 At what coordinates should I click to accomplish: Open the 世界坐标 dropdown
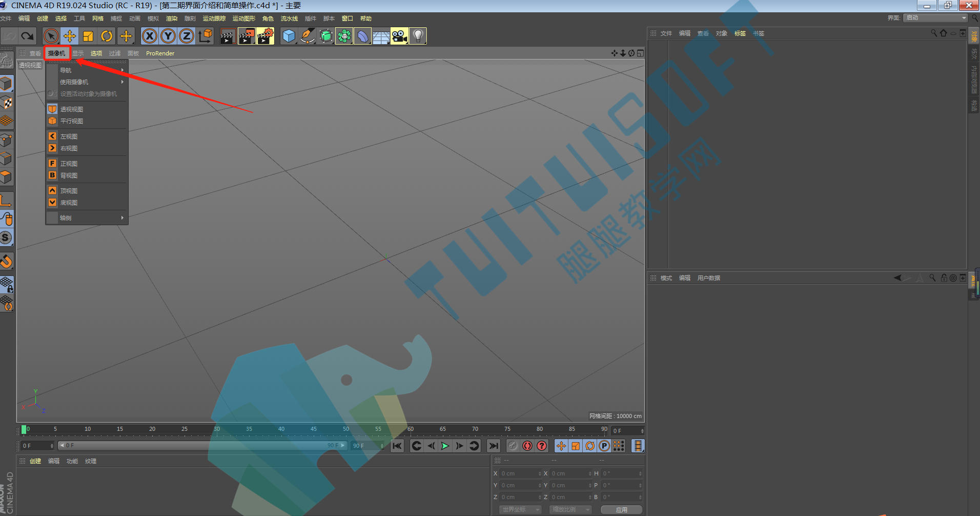(x=520, y=509)
